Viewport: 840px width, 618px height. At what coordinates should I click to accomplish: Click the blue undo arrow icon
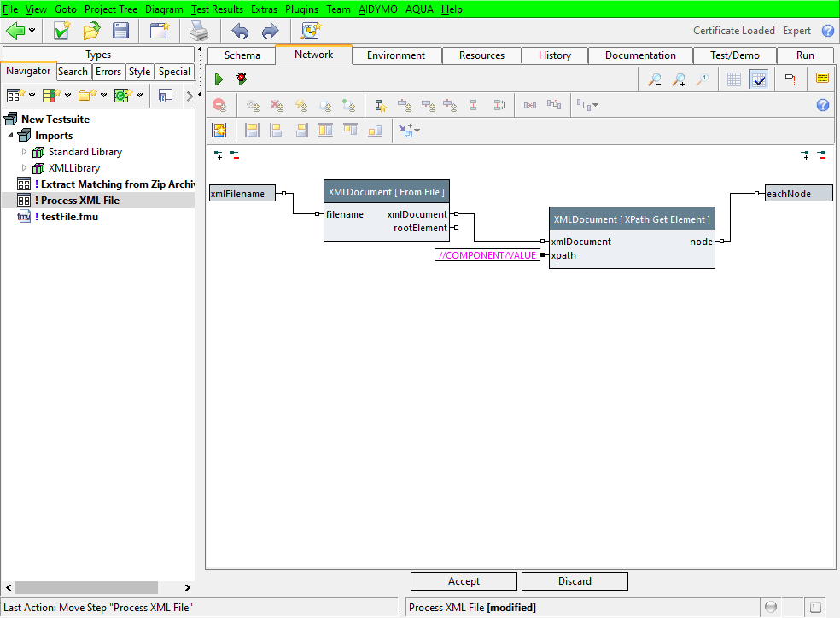240,32
